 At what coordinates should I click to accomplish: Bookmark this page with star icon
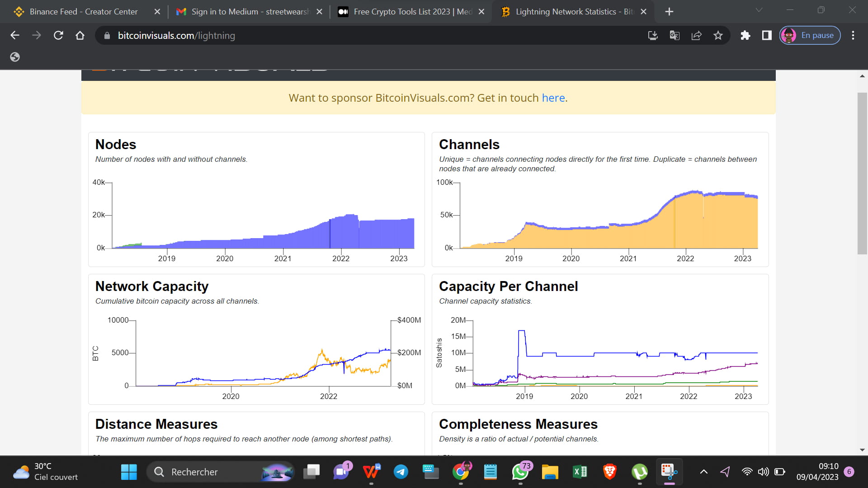718,35
